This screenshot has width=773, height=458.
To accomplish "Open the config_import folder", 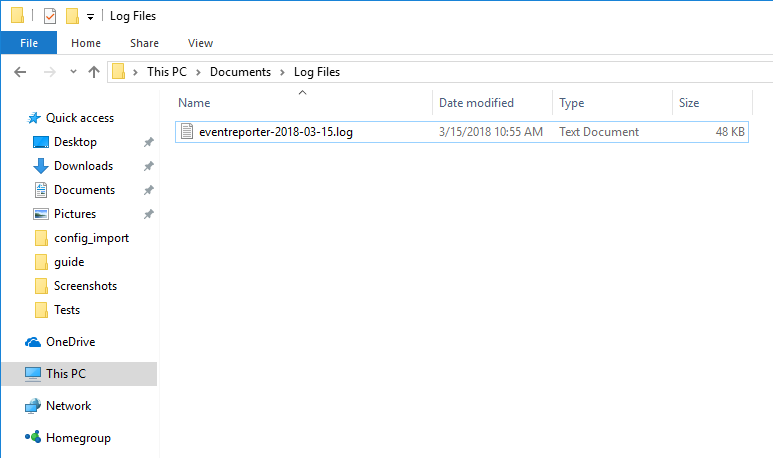I will [91, 238].
